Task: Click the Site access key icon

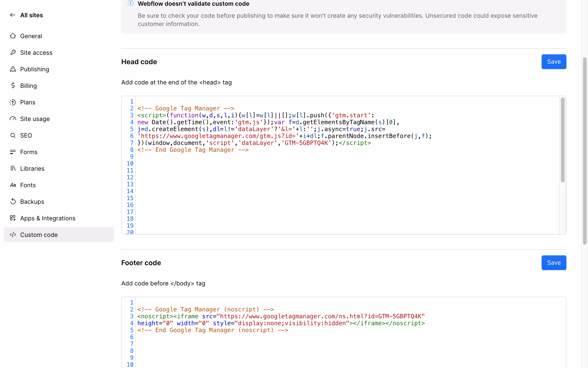Action: (x=13, y=52)
